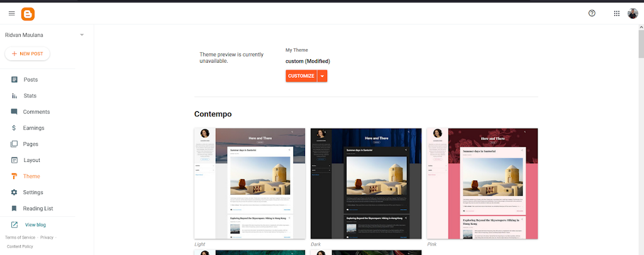The image size is (644, 255).
Task: Click the Posts sidebar icon
Action: (14, 80)
